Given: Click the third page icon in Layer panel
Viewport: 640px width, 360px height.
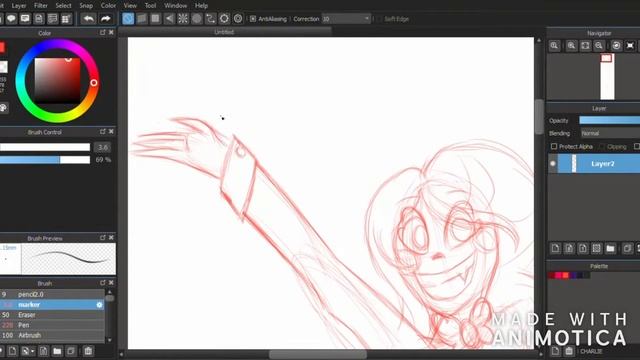Looking at the screenshot, I should pyautogui.click(x=583, y=248).
